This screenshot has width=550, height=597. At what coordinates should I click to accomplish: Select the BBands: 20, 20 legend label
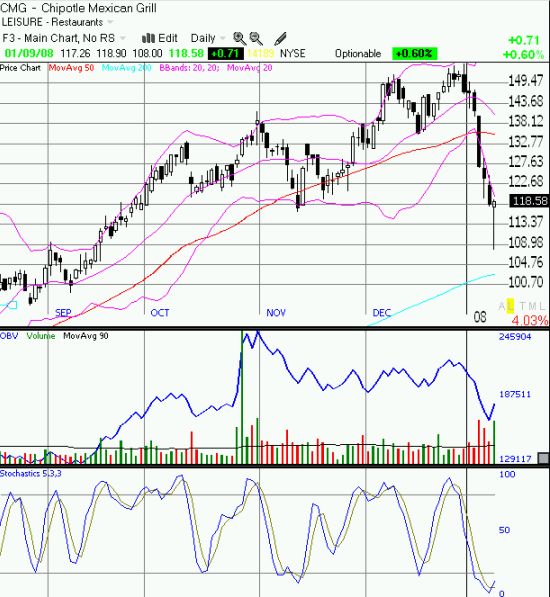189,68
